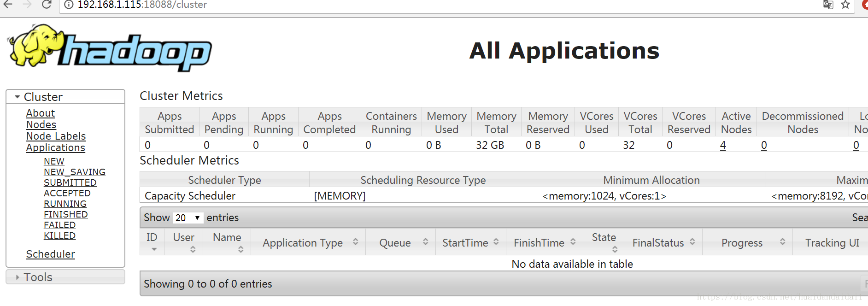Collapse the Cluster sidebar section
This screenshot has width=868, height=306.
65,97
